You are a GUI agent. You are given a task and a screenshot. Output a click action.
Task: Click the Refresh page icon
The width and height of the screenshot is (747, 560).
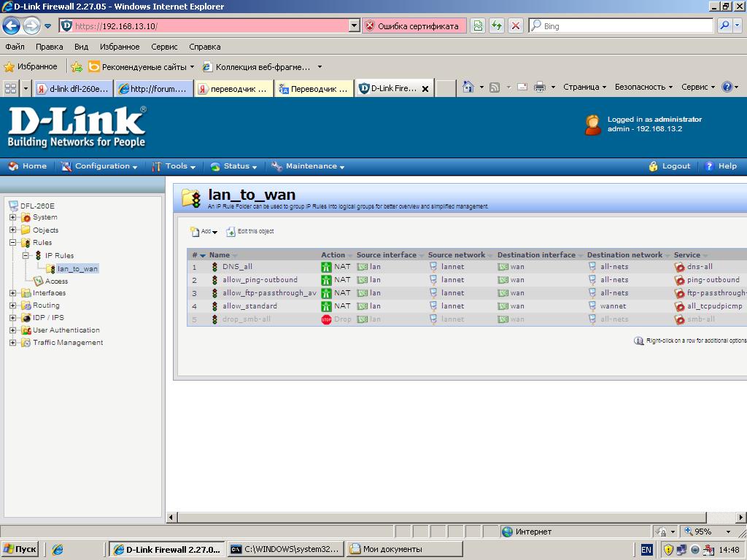(x=496, y=26)
